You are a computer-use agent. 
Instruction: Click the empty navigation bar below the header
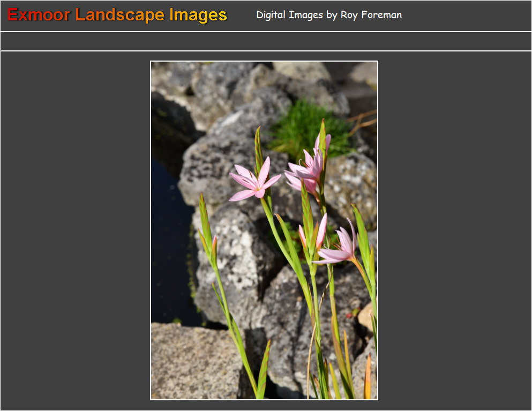coord(266,41)
